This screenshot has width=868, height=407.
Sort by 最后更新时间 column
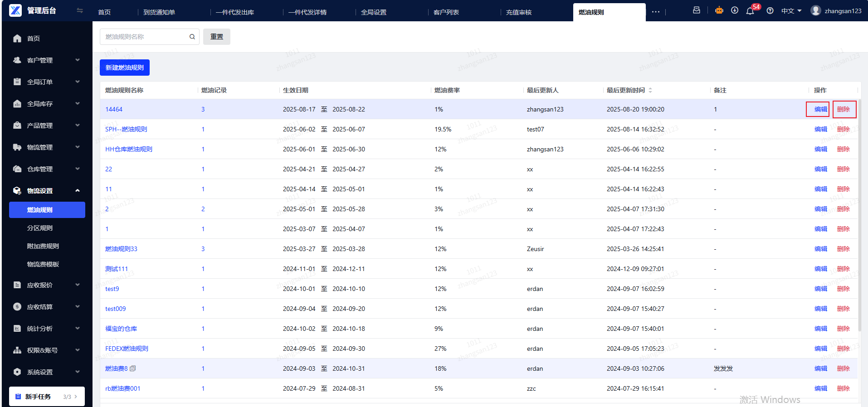(x=650, y=90)
